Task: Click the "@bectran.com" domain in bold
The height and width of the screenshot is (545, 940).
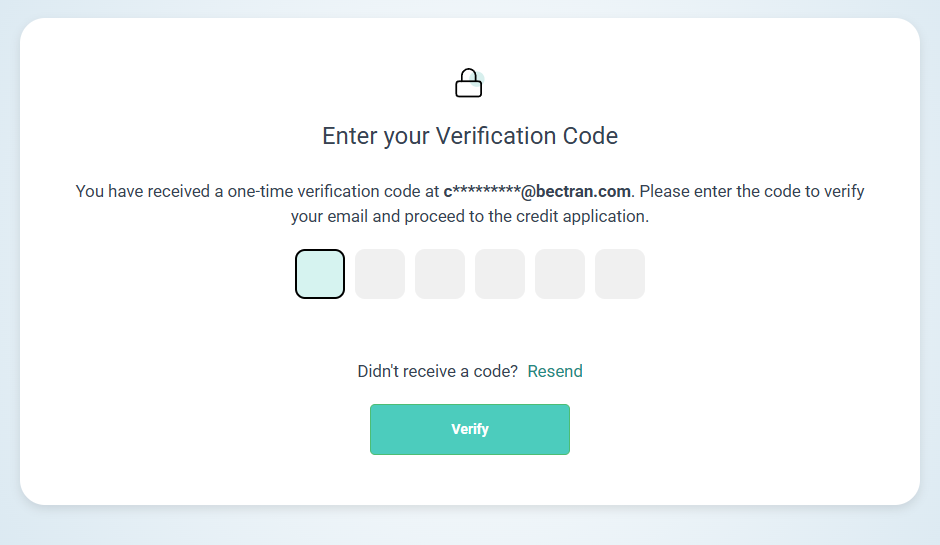Action: (576, 191)
